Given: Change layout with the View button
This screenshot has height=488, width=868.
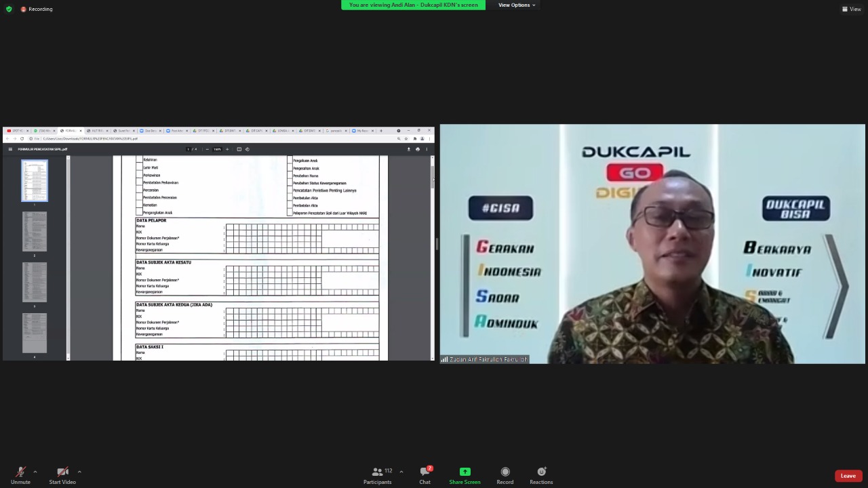Looking at the screenshot, I should point(851,9).
